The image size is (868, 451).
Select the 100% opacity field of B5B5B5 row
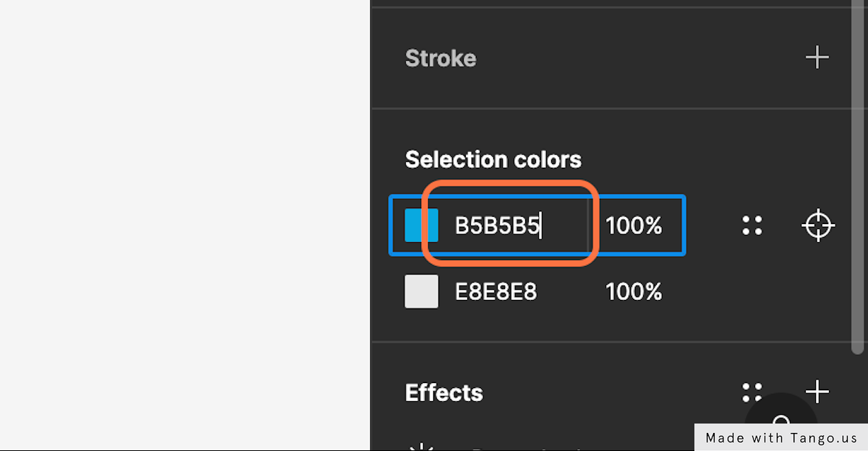pyautogui.click(x=634, y=225)
